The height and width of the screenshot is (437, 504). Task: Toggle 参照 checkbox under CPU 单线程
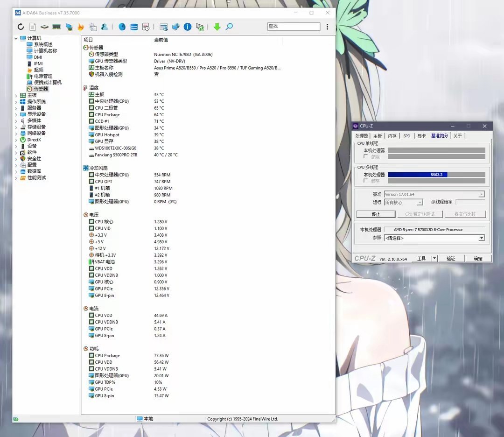point(365,156)
